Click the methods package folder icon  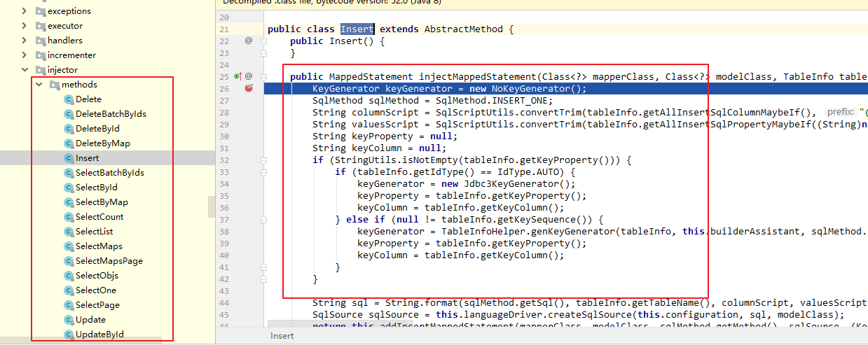[x=55, y=85]
